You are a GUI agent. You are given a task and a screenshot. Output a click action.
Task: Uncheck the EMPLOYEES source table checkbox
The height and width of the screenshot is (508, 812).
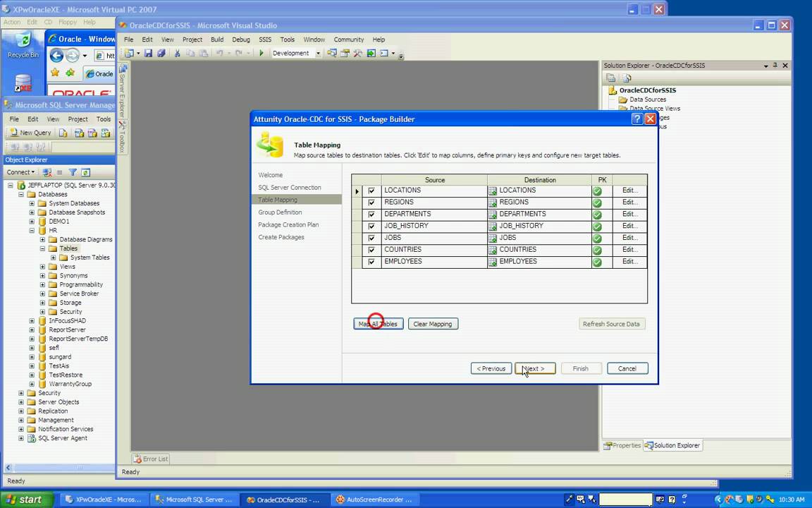(x=371, y=262)
